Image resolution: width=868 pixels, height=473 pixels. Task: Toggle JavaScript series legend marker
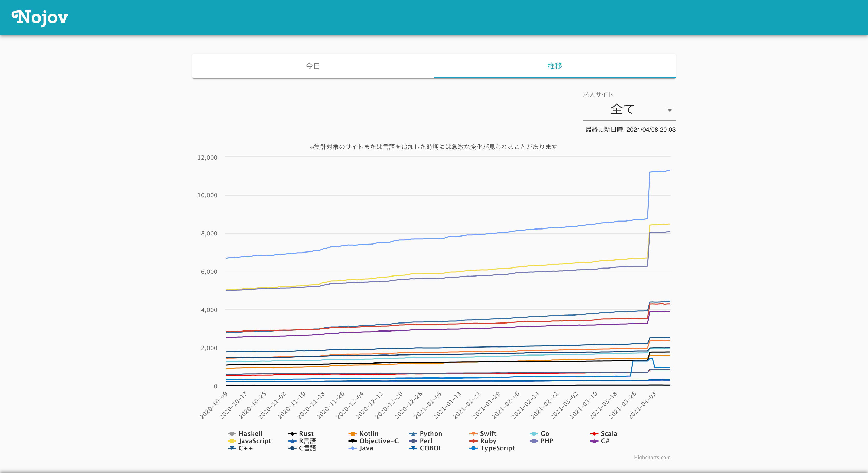pos(232,441)
